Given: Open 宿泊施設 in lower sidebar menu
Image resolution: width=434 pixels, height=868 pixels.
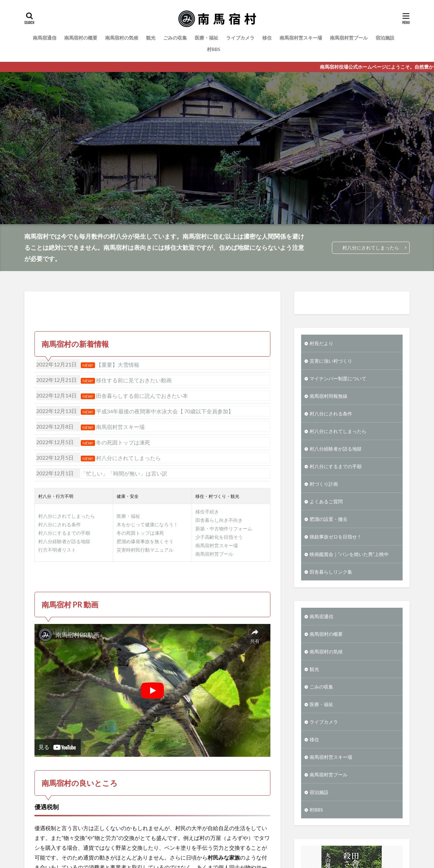Looking at the screenshot, I should pyautogui.click(x=352, y=792).
